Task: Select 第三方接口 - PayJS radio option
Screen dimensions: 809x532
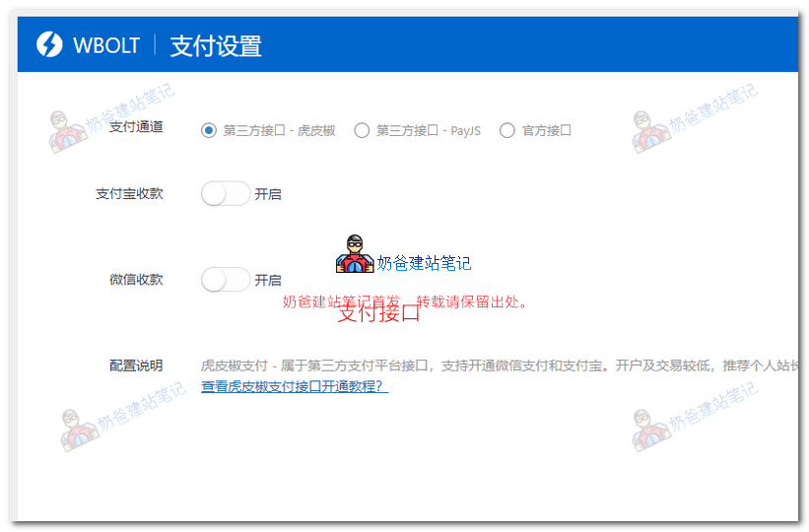Action: pos(362,131)
